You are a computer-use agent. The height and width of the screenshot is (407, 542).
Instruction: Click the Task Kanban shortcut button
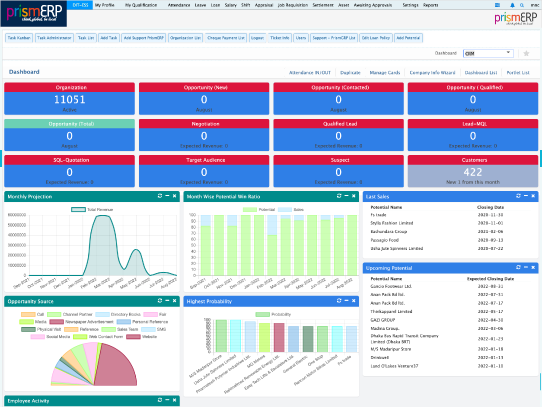[x=19, y=38]
